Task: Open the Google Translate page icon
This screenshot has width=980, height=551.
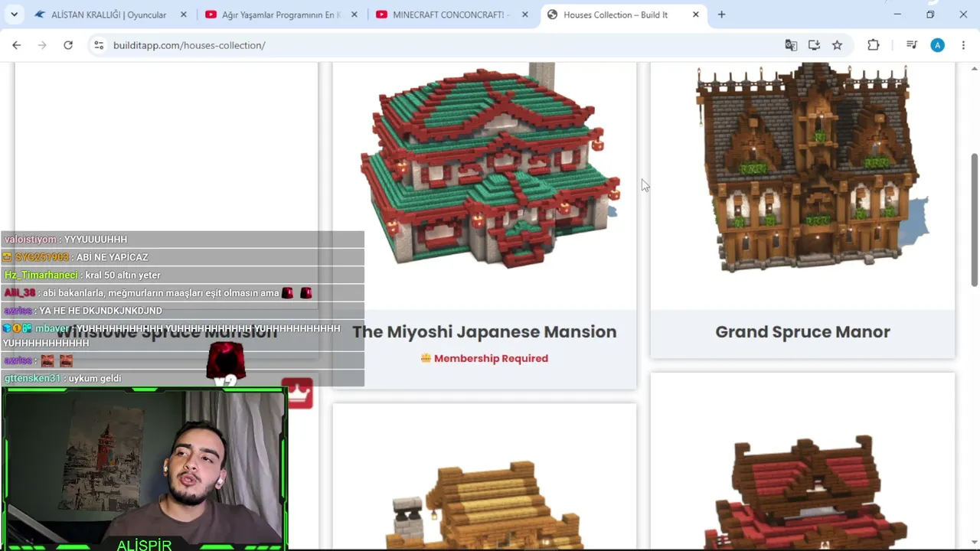Action: click(791, 45)
